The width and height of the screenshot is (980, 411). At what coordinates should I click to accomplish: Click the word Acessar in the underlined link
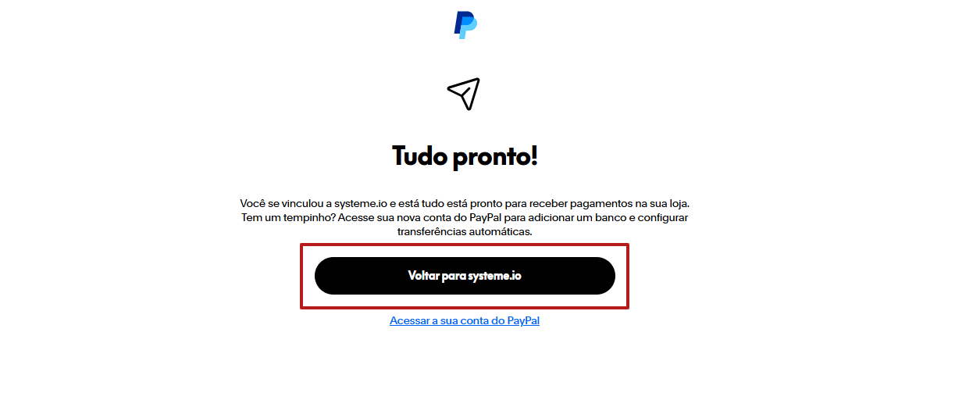pos(409,320)
